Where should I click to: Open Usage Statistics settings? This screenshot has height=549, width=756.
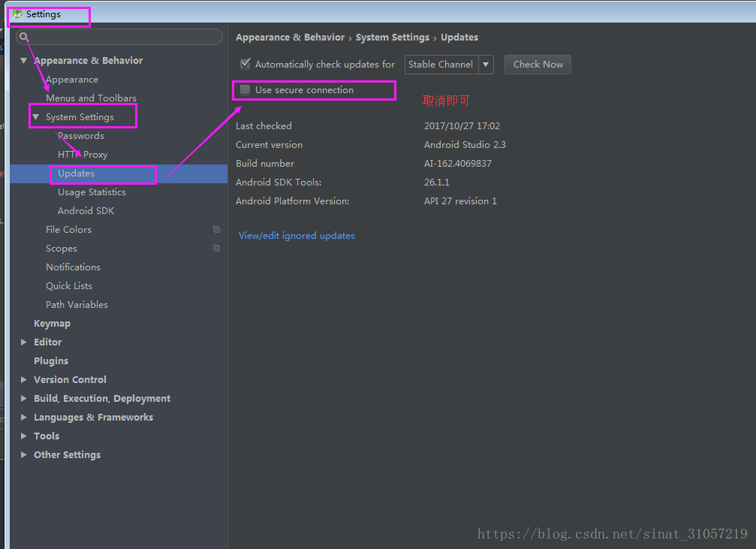click(92, 192)
